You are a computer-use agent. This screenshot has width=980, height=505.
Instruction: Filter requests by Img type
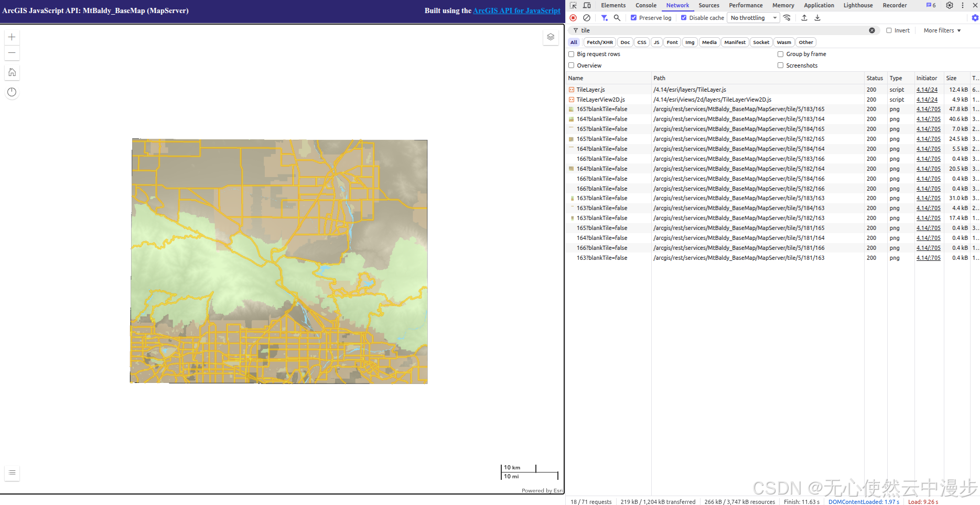point(690,42)
